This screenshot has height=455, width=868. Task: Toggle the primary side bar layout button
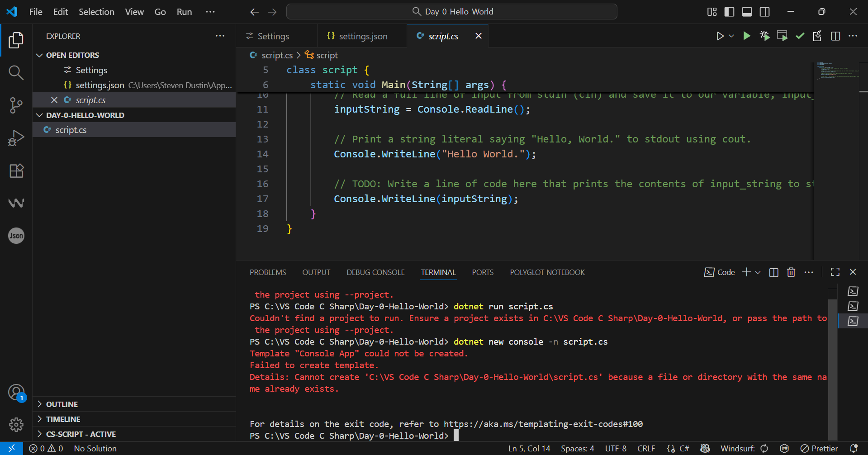[x=729, y=12]
